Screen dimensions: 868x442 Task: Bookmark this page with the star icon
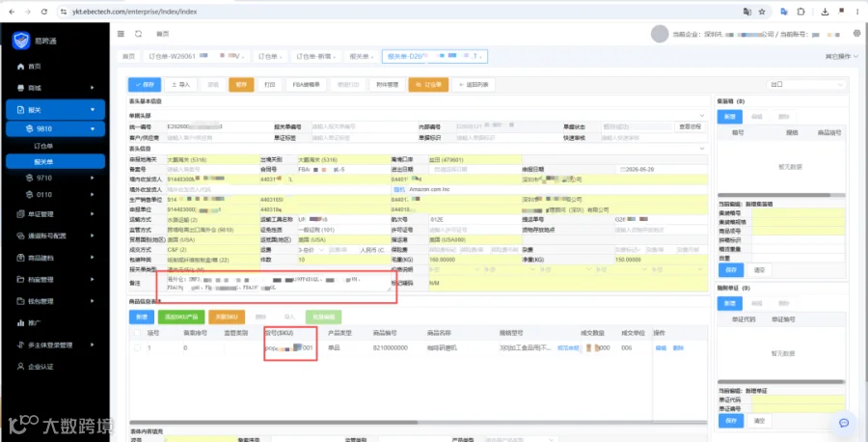coord(762,11)
